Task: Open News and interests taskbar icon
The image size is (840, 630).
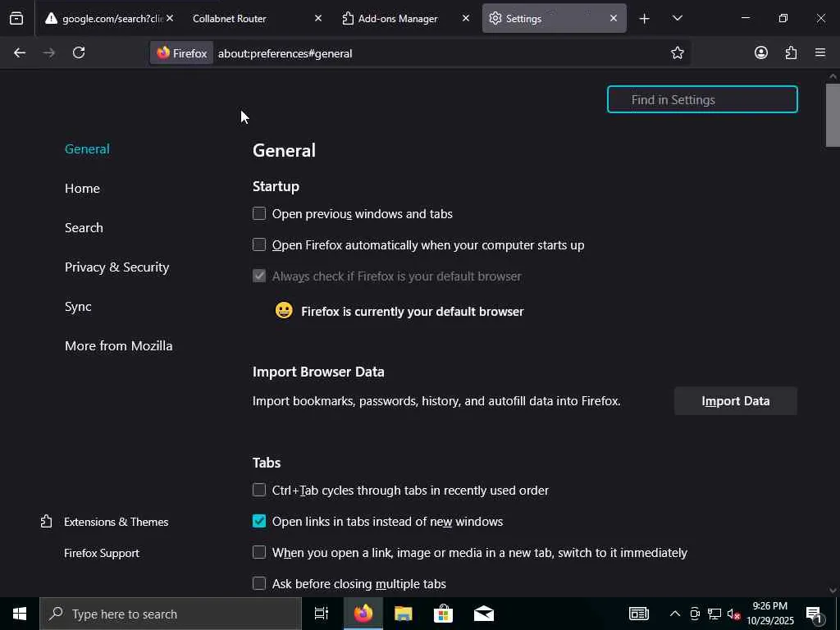Action: (638, 614)
